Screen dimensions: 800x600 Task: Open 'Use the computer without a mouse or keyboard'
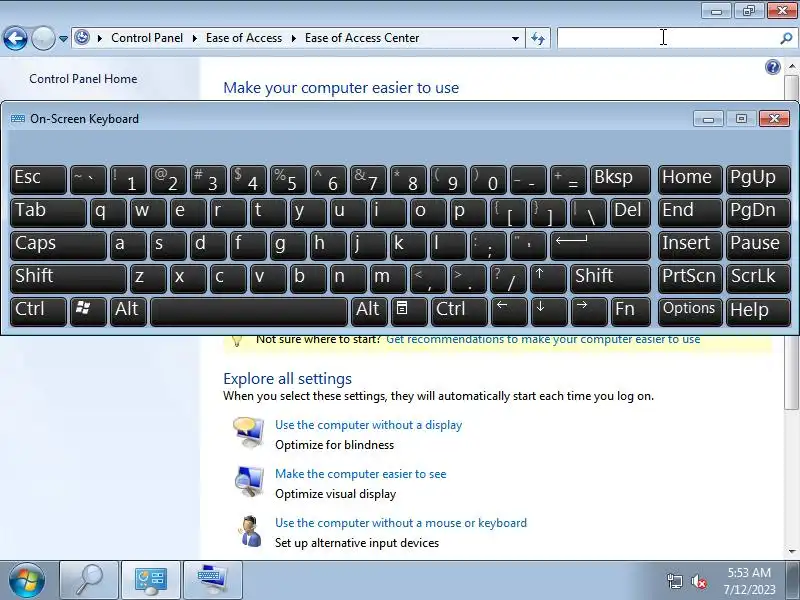pyautogui.click(x=401, y=523)
